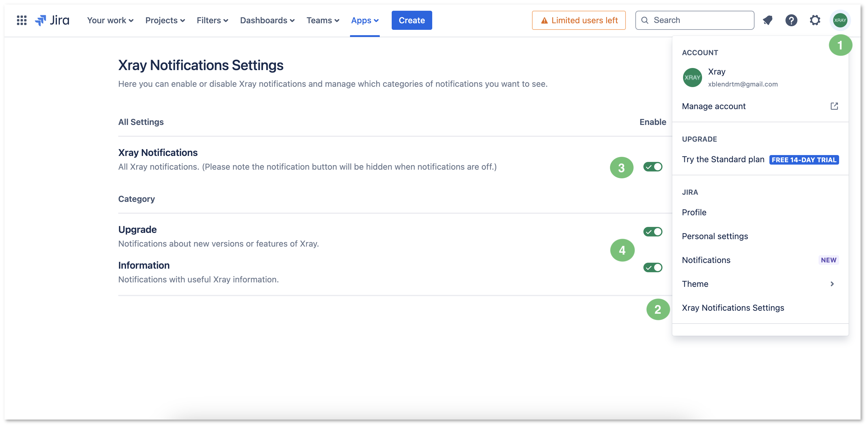
Task: Click the Xray account avatar in dropdown
Action: (x=692, y=78)
